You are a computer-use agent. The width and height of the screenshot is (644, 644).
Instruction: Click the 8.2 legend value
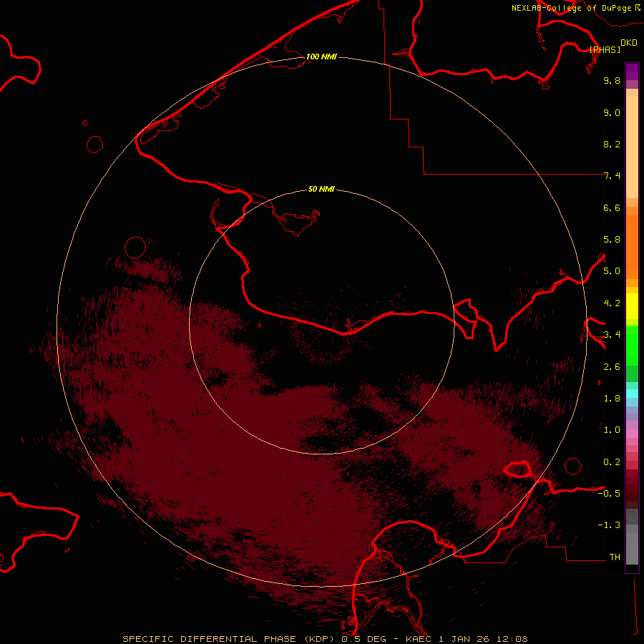pyautogui.click(x=612, y=144)
